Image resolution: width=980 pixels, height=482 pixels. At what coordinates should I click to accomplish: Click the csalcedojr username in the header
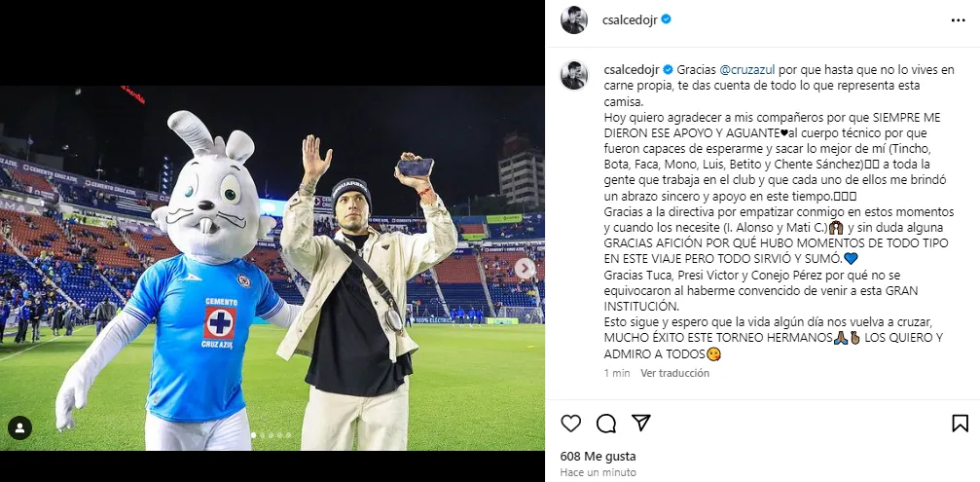click(x=630, y=20)
